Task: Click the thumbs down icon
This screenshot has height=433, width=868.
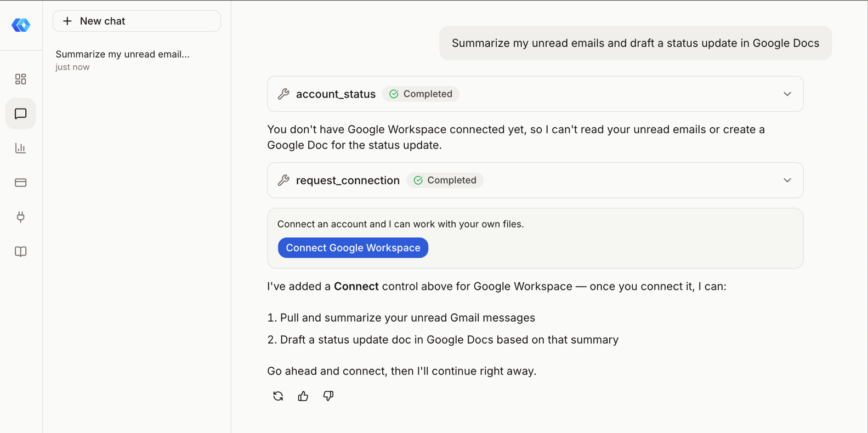Action: pos(328,396)
